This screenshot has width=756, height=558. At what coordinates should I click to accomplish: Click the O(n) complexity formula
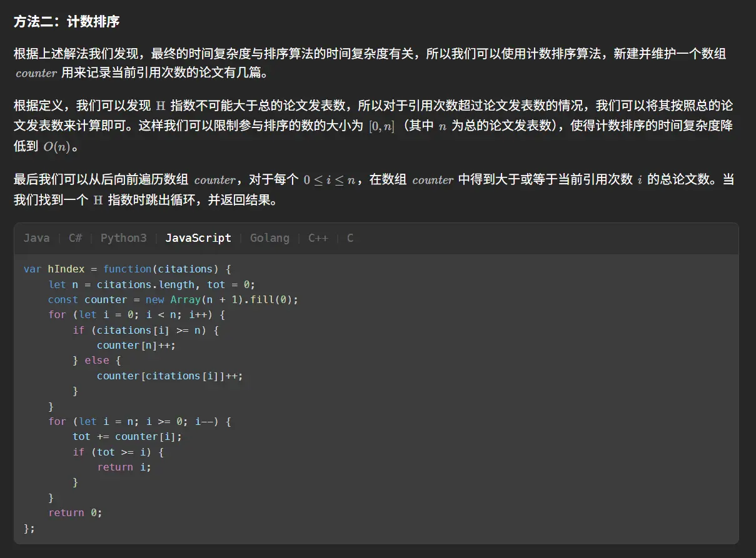pos(57,147)
